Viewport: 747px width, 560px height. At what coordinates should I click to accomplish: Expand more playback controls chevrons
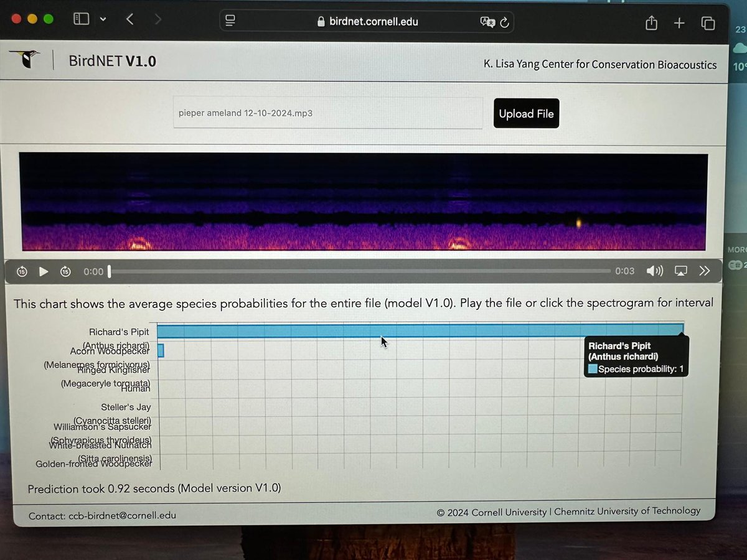tap(705, 271)
